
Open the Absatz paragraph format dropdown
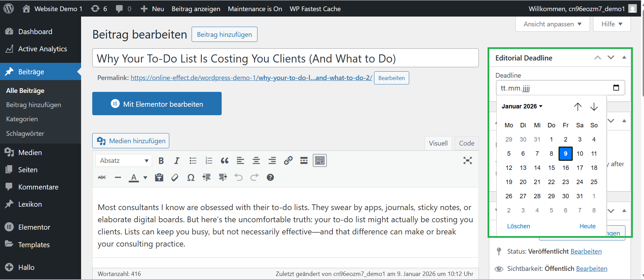coord(124,161)
